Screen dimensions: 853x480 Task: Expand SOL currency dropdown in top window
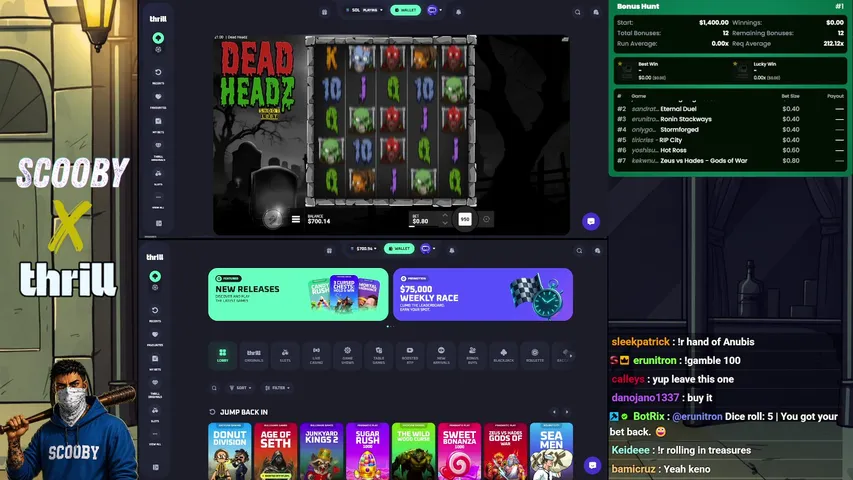364,10
